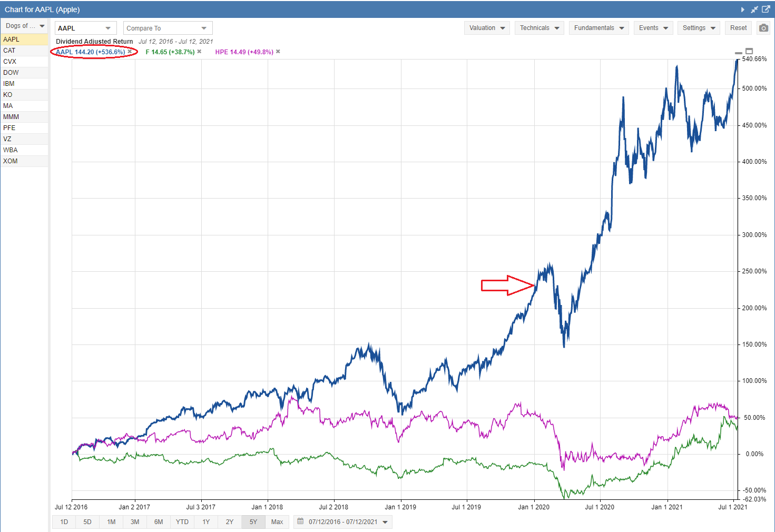
Task: Open the Fundamentals menu
Action: pyautogui.click(x=599, y=28)
